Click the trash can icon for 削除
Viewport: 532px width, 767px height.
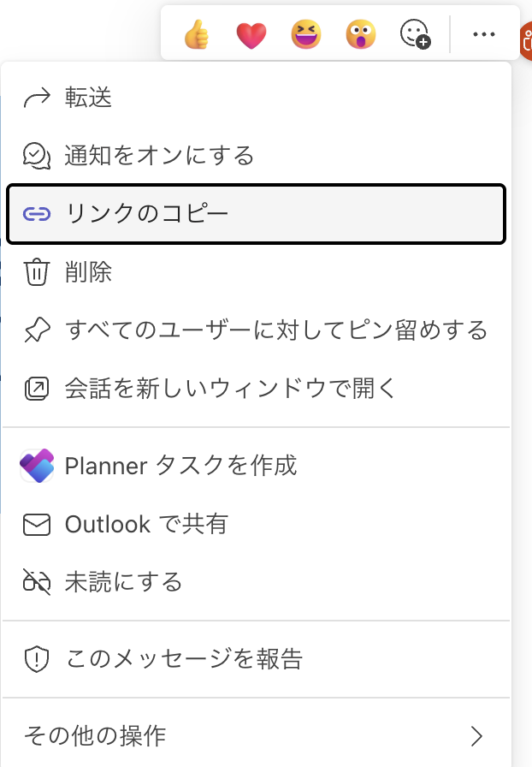[37, 272]
